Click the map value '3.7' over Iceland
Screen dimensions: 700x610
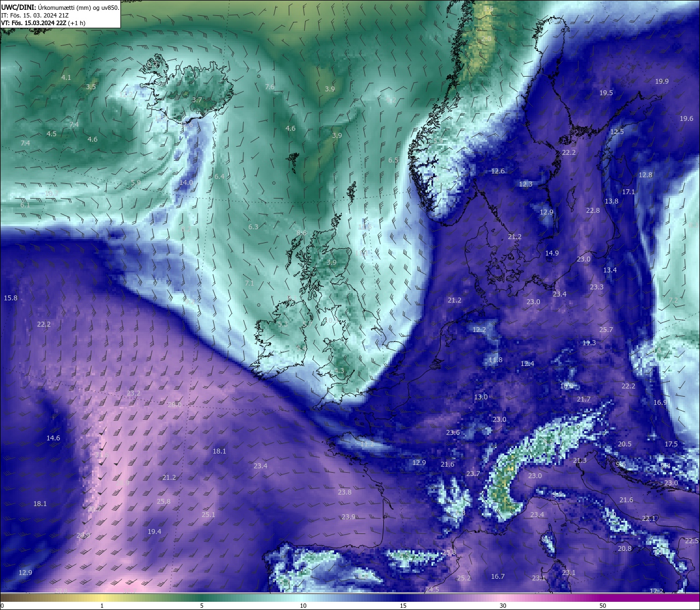pyautogui.click(x=197, y=100)
